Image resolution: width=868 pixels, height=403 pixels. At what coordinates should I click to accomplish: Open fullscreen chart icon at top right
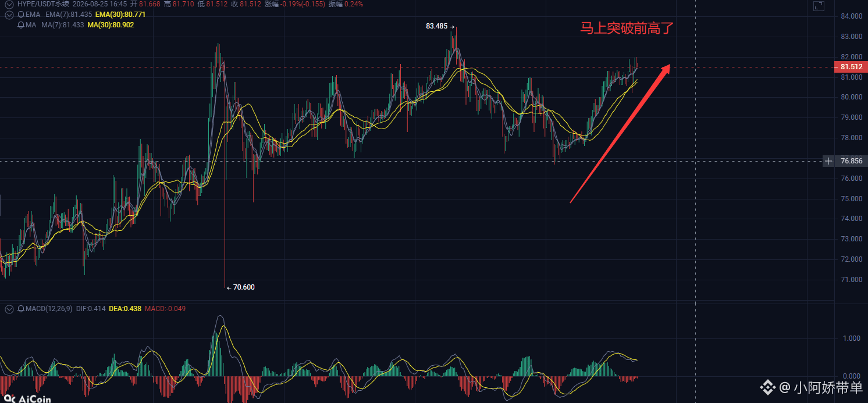819,6
